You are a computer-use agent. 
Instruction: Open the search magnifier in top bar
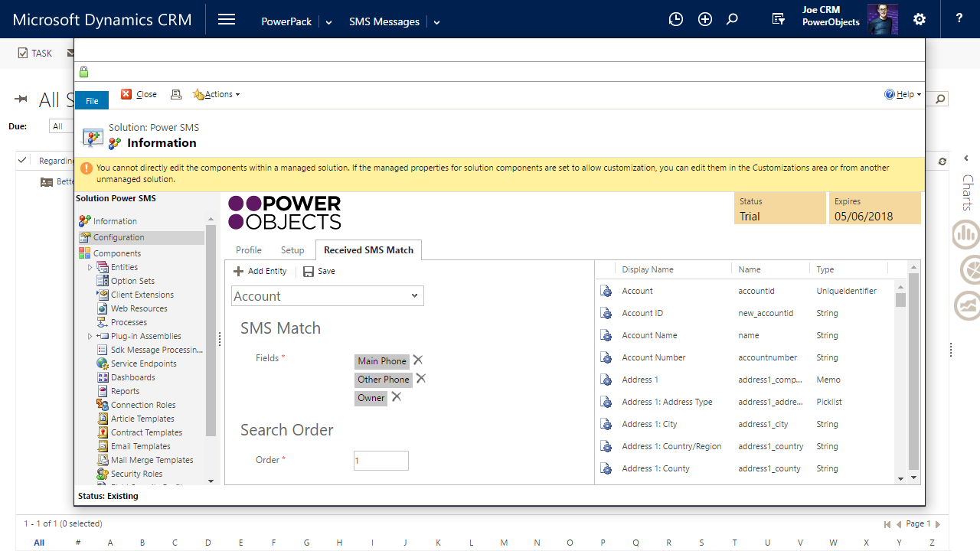732,20
